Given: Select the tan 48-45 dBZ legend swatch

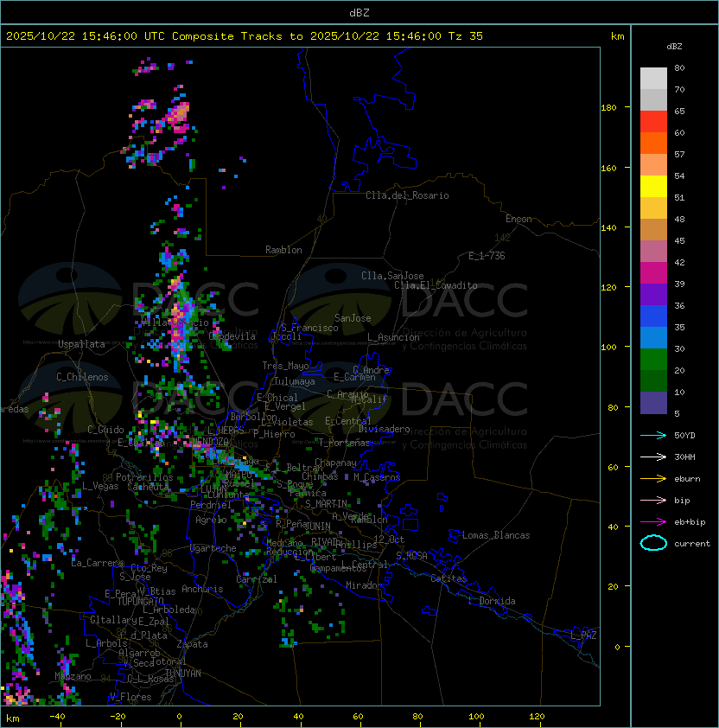Looking at the screenshot, I should tap(653, 229).
